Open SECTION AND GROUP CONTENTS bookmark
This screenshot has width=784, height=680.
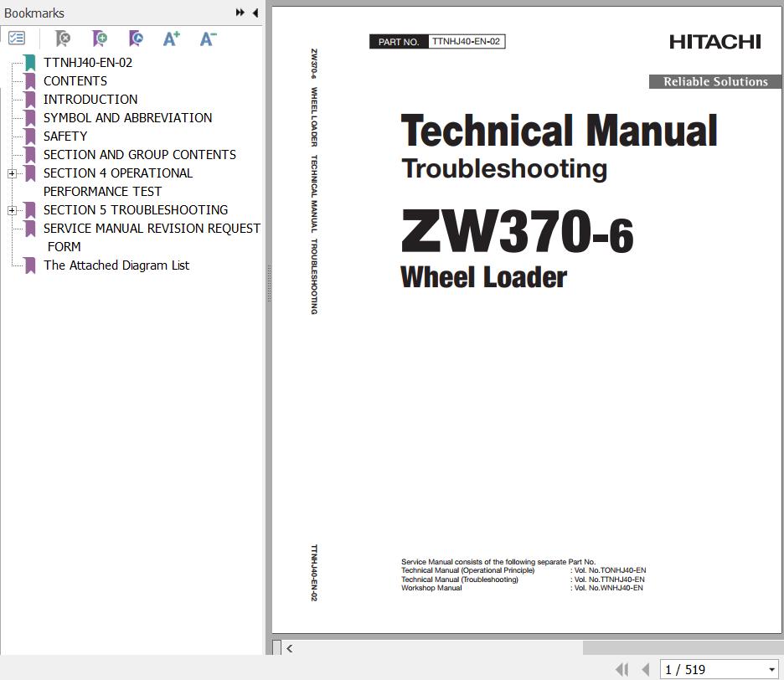tap(140, 155)
